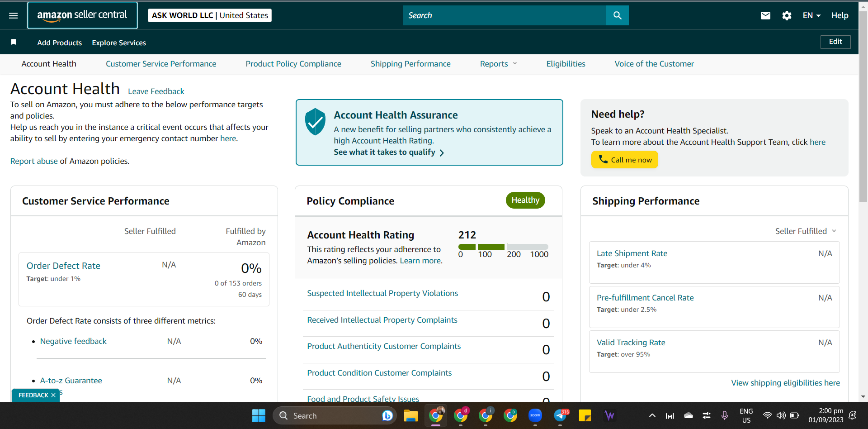Switch to the Shipping Performance tab
The height and width of the screenshot is (429, 868).
coord(410,64)
